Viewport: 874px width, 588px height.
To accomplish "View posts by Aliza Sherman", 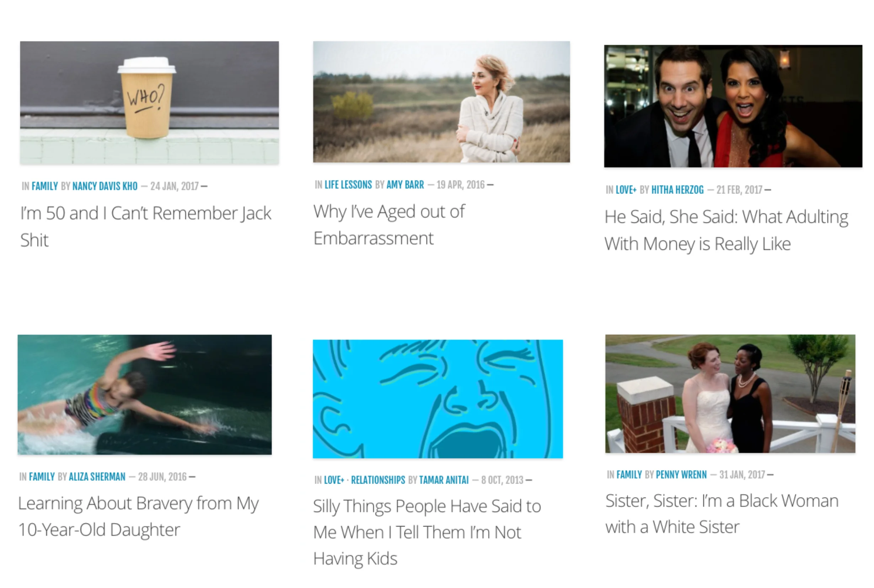I will [97, 477].
